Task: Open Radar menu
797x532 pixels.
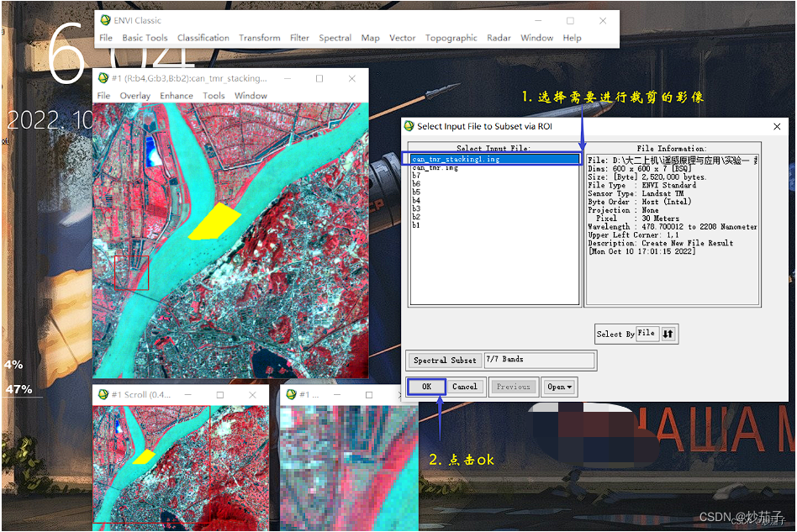Action: click(x=499, y=38)
